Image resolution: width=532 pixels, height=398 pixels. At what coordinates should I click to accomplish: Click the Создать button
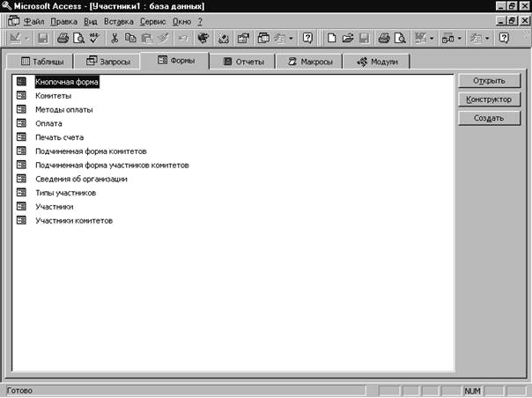pos(489,118)
